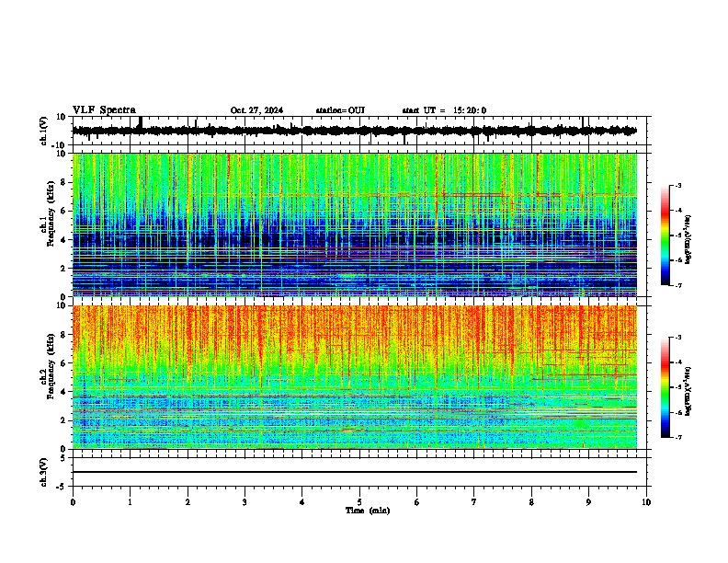Select the date 'Oct. 27, 2024'
The height and width of the screenshot is (563, 728).
(256, 110)
